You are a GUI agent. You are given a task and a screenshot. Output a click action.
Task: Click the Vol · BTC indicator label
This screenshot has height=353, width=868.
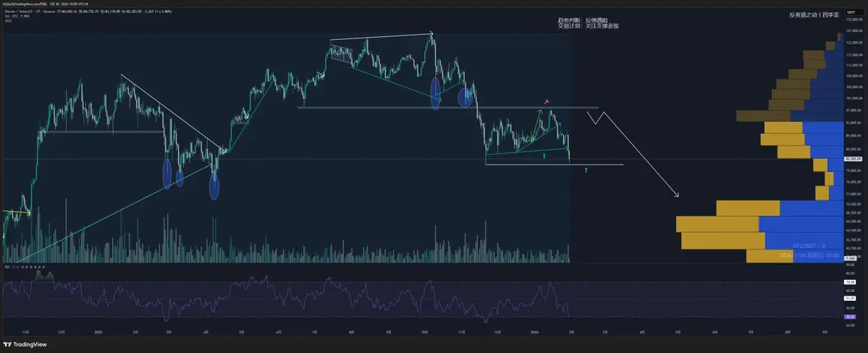(x=12, y=17)
